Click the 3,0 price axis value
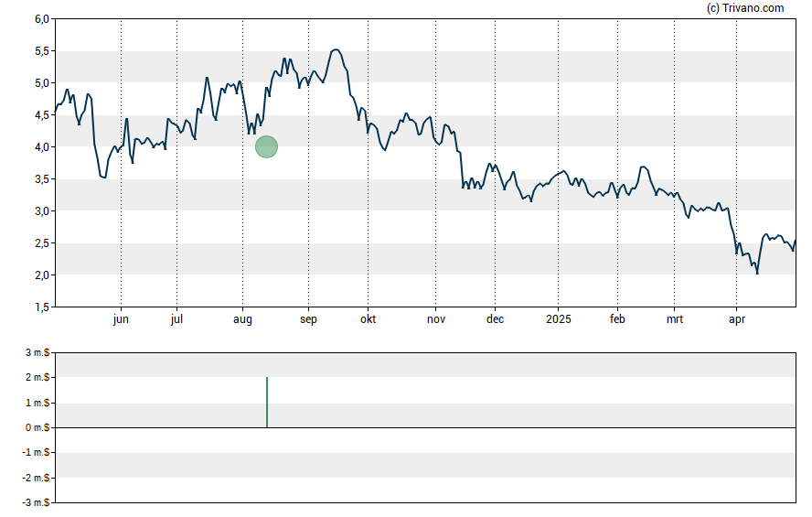This screenshot has height=517, width=812. point(42,210)
